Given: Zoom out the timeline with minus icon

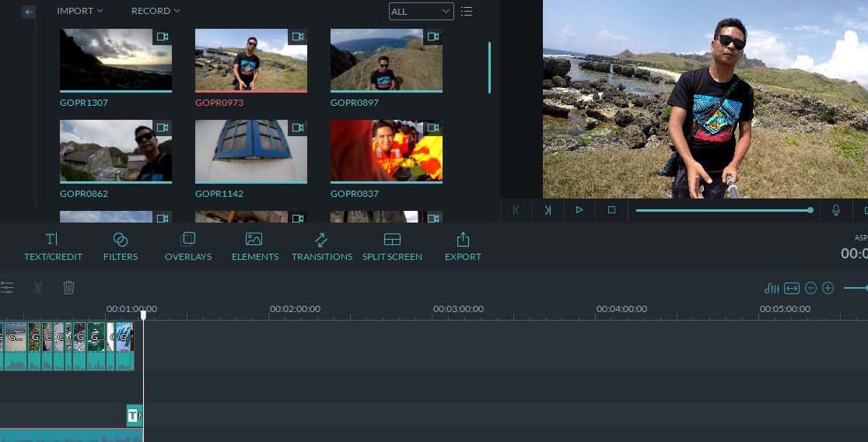Looking at the screenshot, I should point(810,289).
